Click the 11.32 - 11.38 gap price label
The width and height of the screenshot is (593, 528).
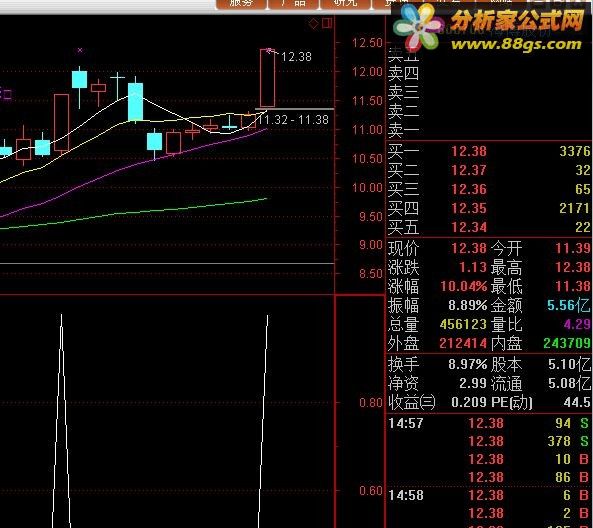click(293, 120)
